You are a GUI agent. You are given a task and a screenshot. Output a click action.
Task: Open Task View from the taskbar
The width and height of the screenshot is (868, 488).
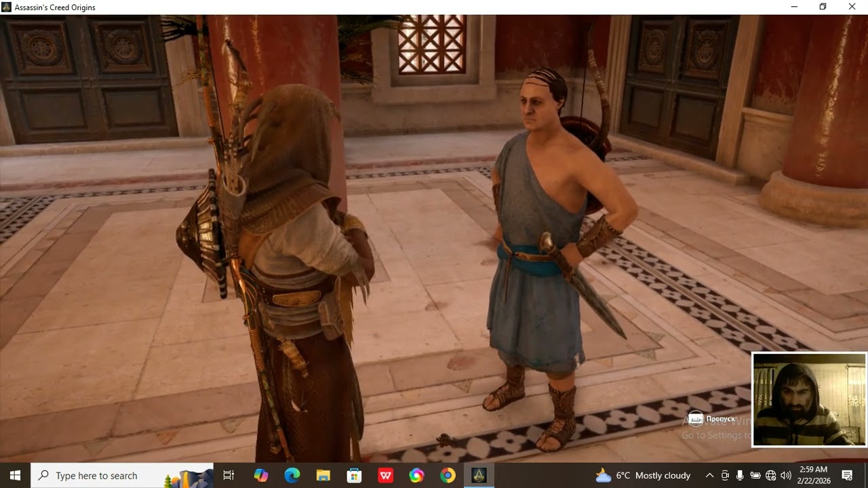point(229,475)
